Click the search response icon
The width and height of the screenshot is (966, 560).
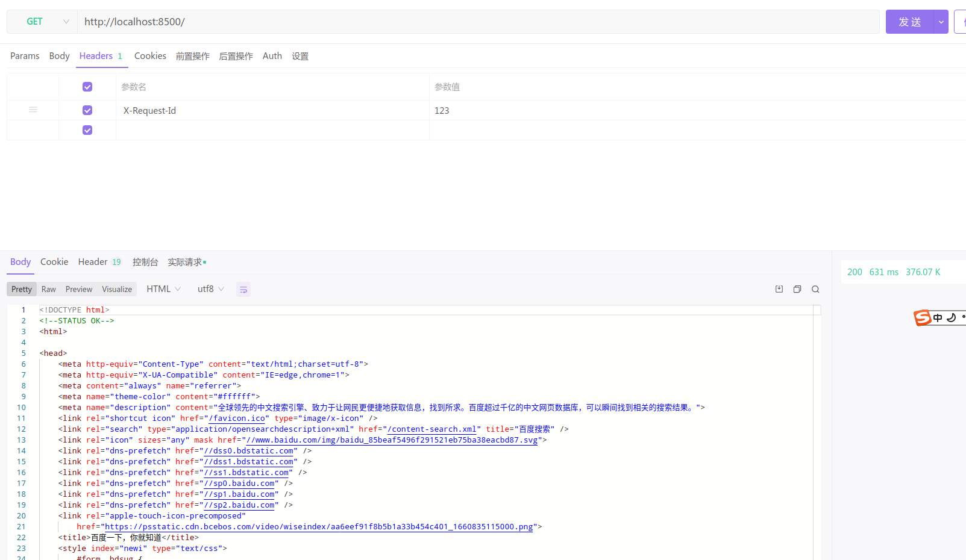pyautogui.click(x=815, y=289)
